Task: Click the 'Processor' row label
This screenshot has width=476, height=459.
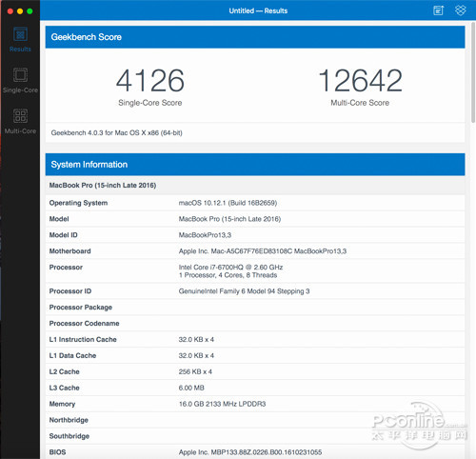Action: (66, 268)
